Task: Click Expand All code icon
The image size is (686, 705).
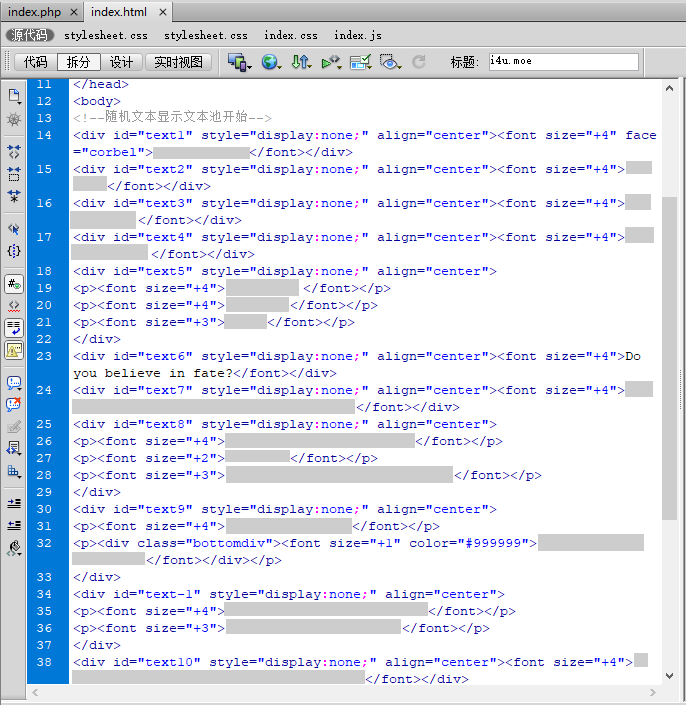Action: click(x=14, y=196)
